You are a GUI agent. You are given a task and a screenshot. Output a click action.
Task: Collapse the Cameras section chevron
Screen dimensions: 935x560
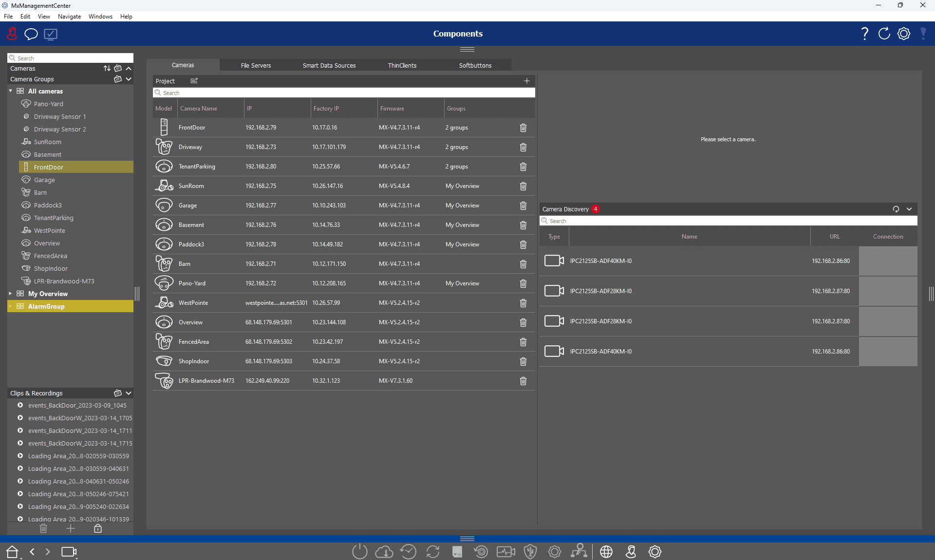129,68
